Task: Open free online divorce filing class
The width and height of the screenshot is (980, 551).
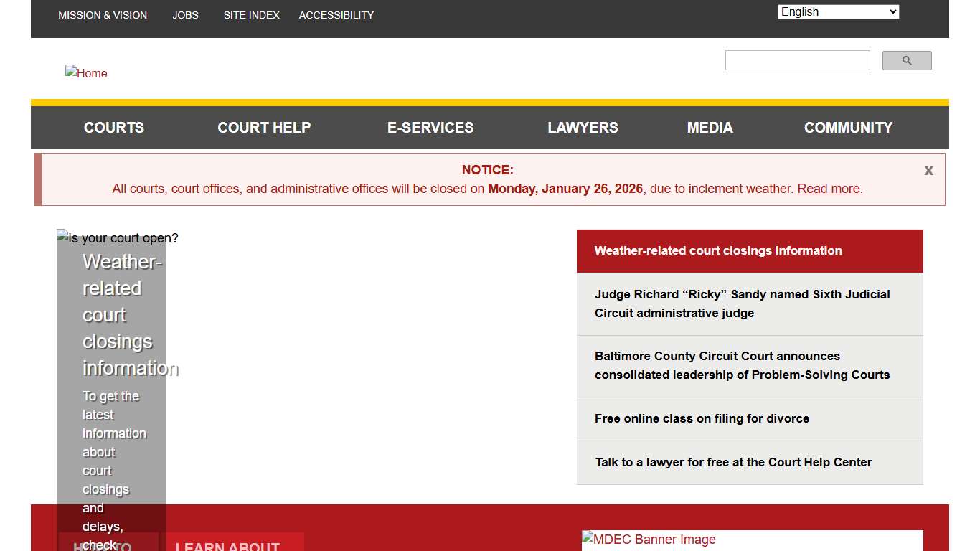Action: point(702,418)
